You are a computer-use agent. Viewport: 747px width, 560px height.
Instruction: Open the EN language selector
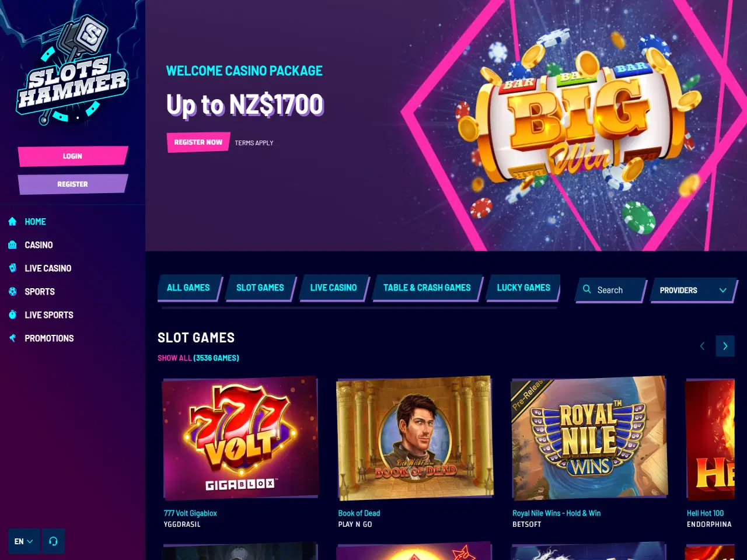[24, 541]
